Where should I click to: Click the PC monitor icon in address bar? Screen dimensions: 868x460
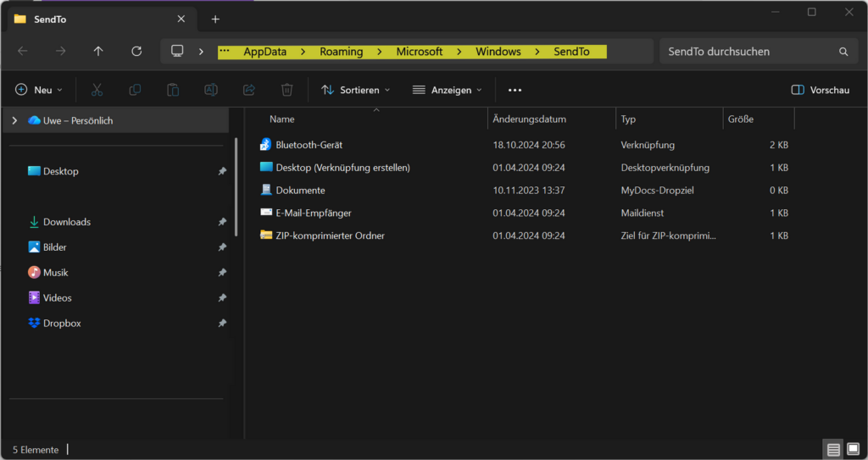tap(177, 52)
